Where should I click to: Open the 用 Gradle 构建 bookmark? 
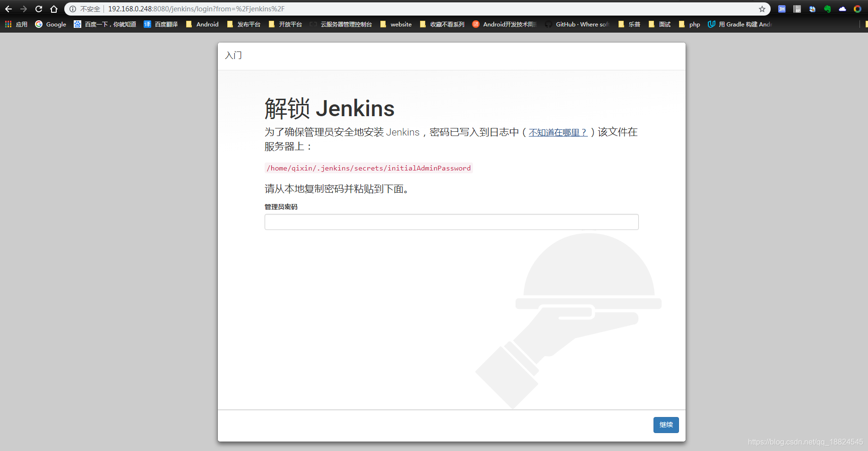740,24
